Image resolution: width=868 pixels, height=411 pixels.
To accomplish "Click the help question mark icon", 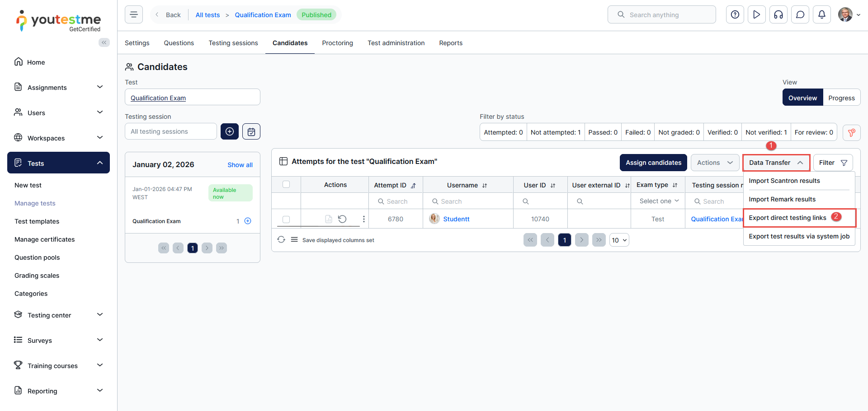I will (735, 15).
